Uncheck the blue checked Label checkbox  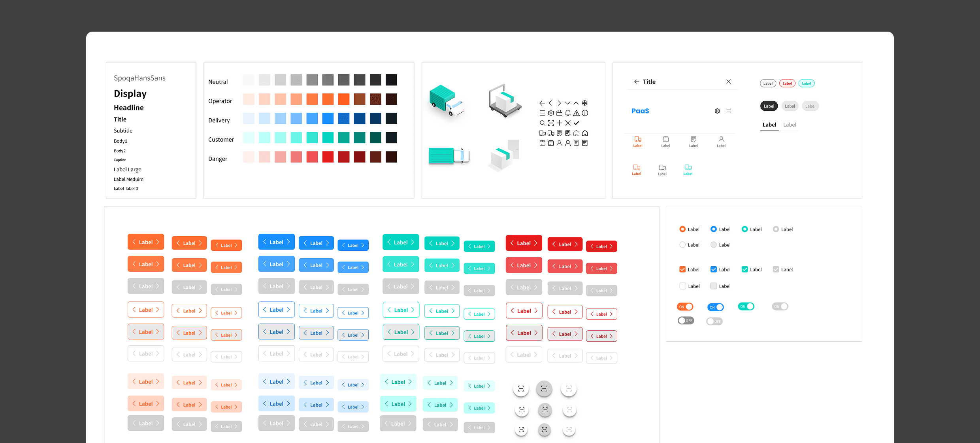click(714, 269)
